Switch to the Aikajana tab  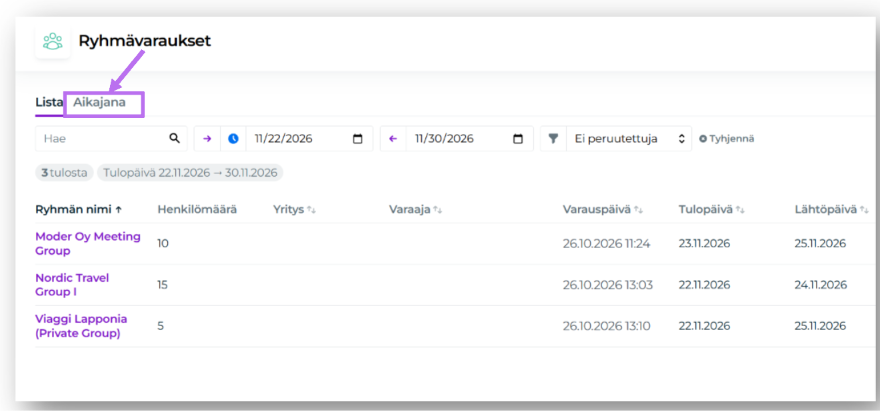pyautogui.click(x=99, y=103)
